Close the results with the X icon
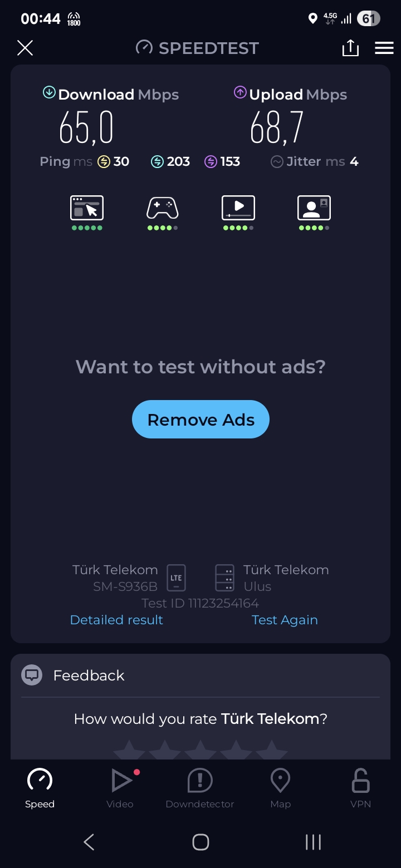This screenshot has height=868, width=401. point(25,48)
